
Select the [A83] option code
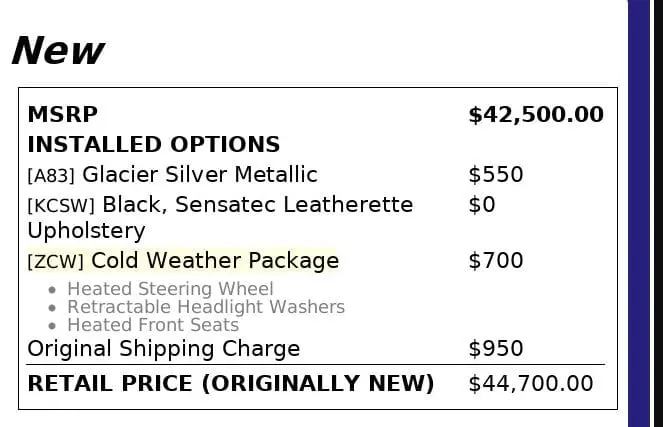pos(51,176)
